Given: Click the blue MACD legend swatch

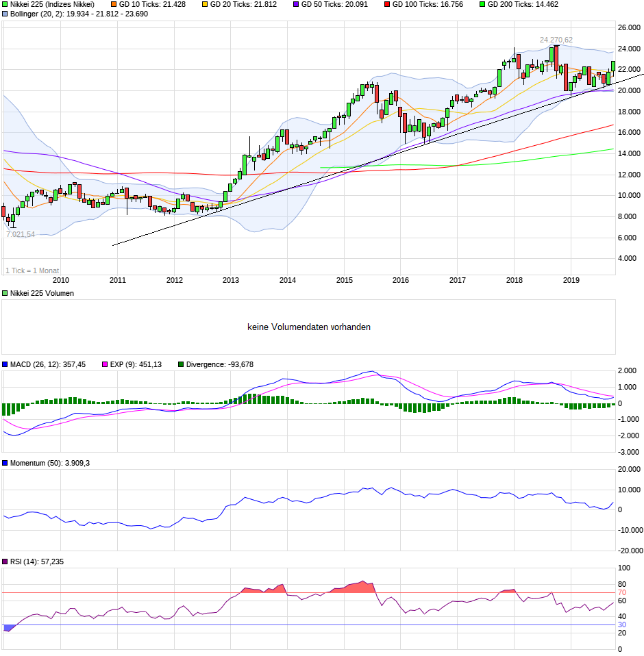Looking at the screenshot, I should tap(5, 364).
